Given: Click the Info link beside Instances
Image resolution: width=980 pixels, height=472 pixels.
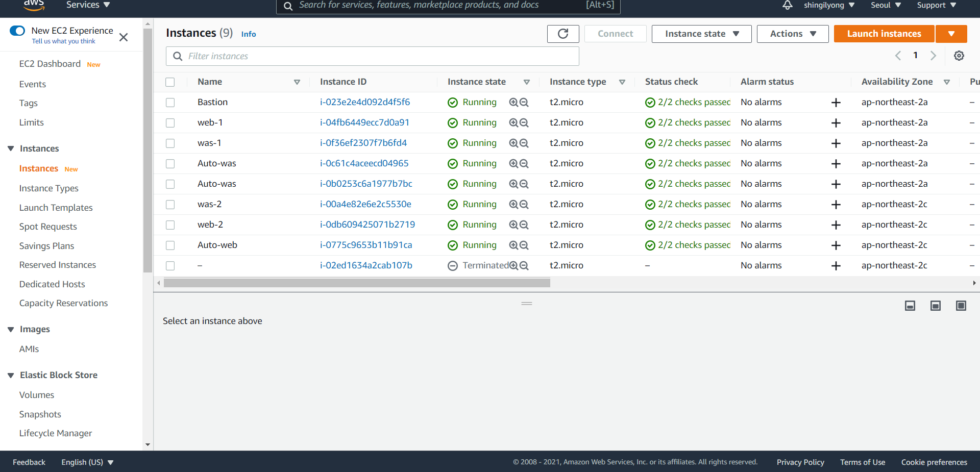Looking at the screenshot, I should click(x=249, y=34).
